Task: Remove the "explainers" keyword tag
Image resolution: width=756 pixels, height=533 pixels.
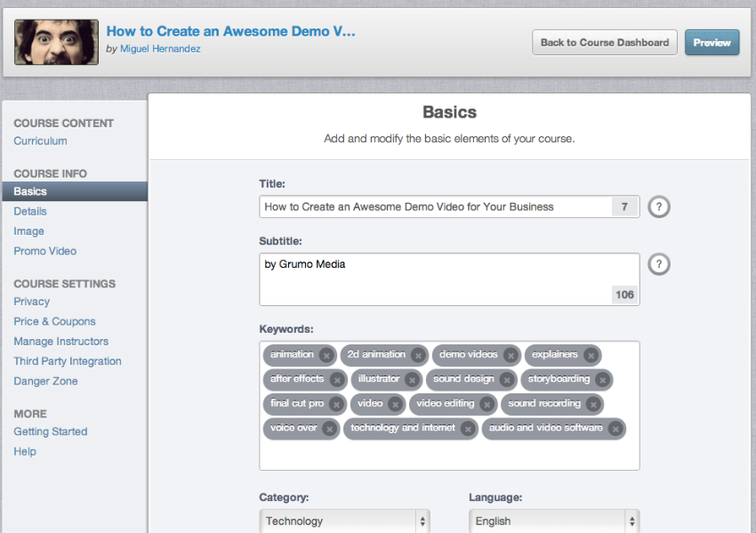Action: tap(591, 355)
